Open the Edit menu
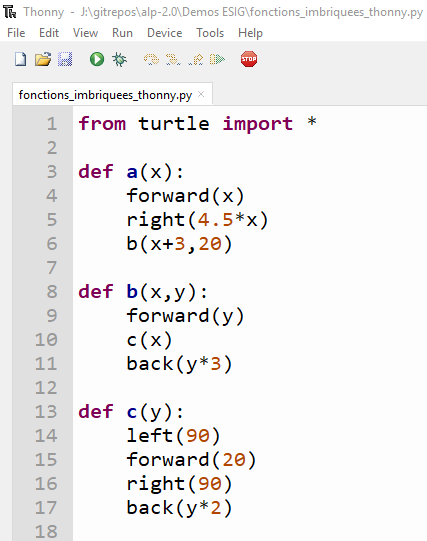427x541 pixels. (49, 33)
